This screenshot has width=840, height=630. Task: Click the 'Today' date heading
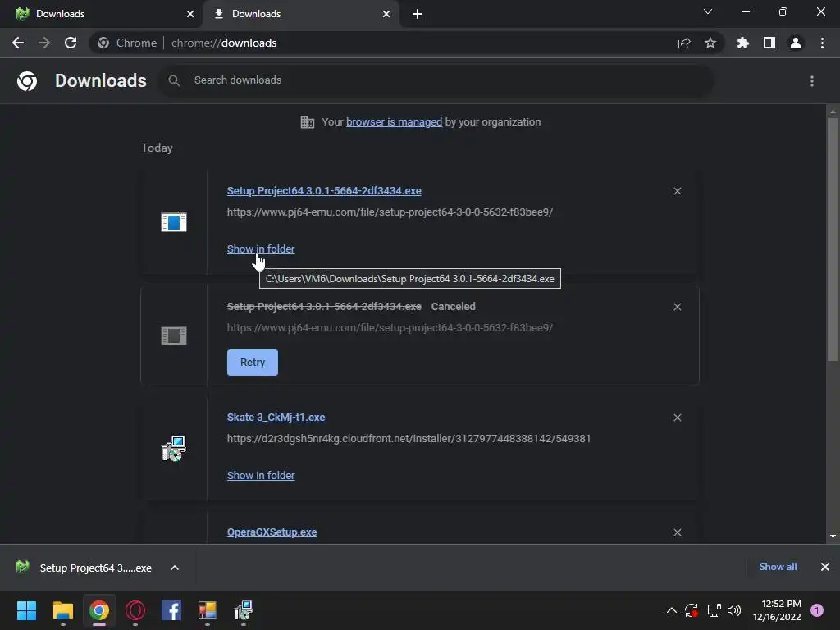pos(157,148)
